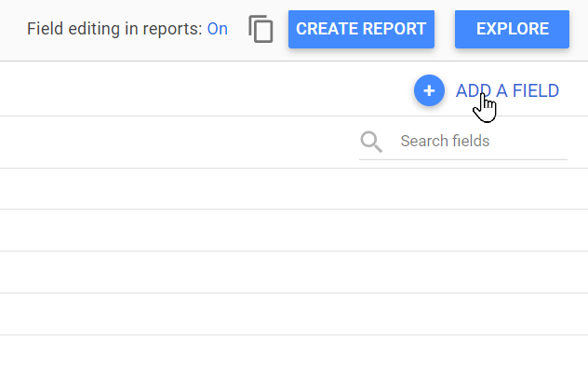The image size is (588, 368).
Task: Click the ADD A FIELD label
Action: [x=507, y=91]
